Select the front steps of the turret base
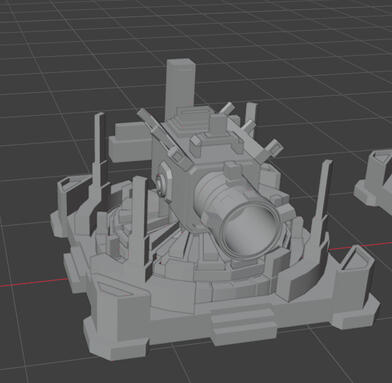This screenshot has height=383, width=392. coord(244,325)
